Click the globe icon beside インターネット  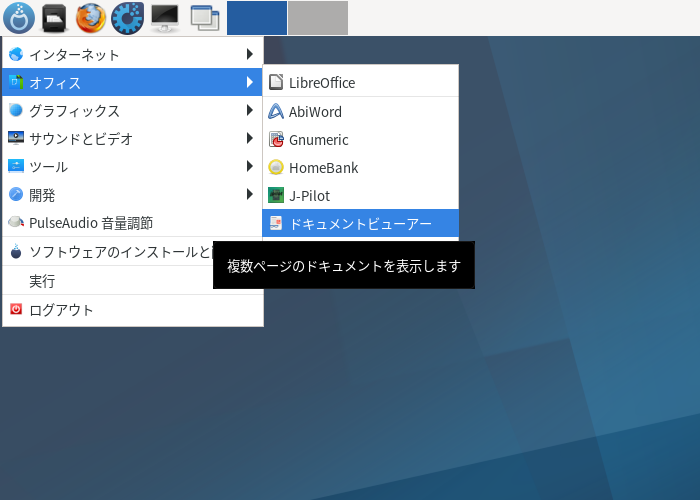click(16, 54)
